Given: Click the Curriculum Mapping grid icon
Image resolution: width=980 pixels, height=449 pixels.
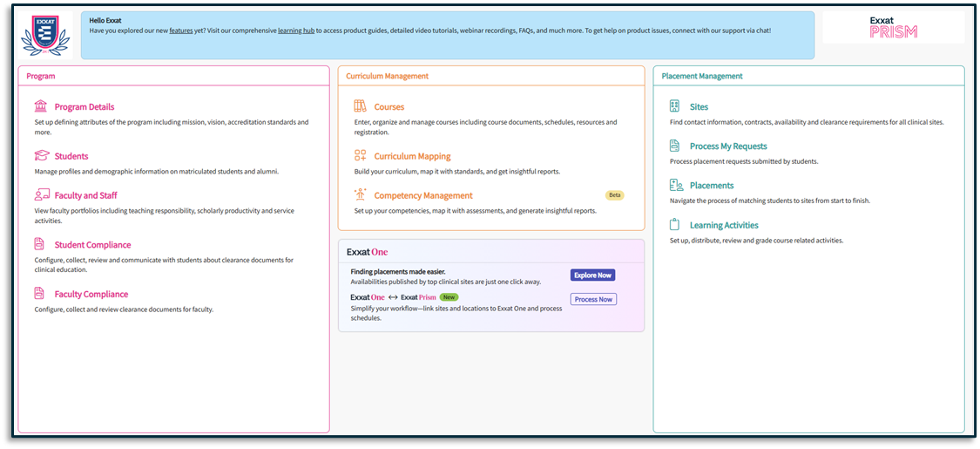Looking at the screenshot, I should point(361,156).
